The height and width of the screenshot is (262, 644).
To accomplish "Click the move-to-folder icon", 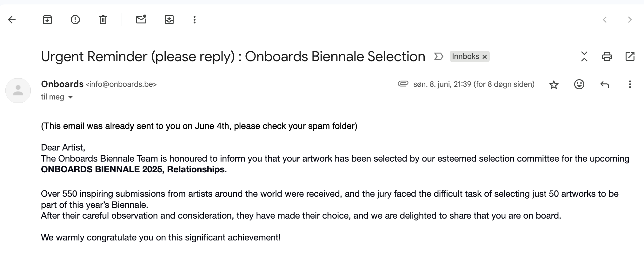I will [x=169, y=20].
